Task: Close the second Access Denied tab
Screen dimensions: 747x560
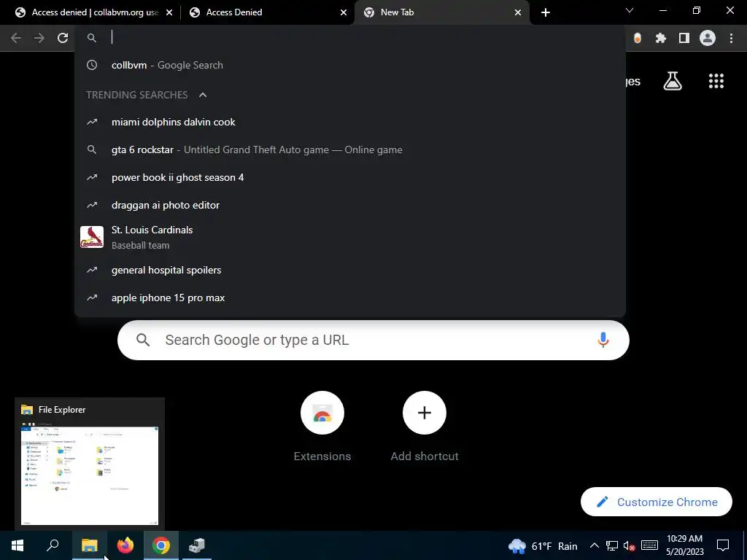Action: click(x=344, y=12)
